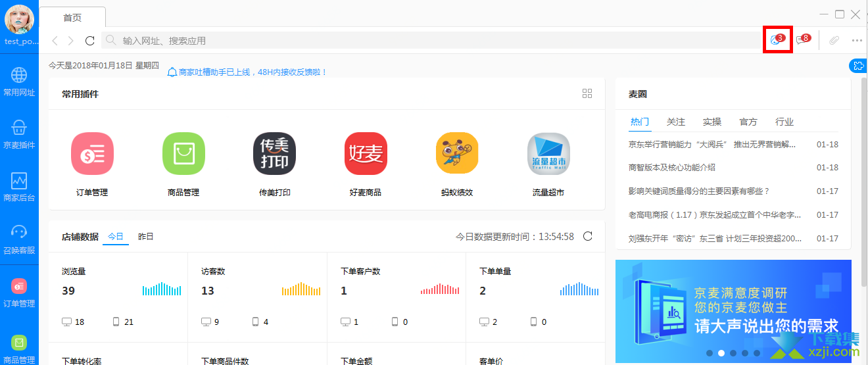This screenshot has height=365, width=868.
Task: Select the 热门 tab in 麦圈
Action: tap(640, 122)
